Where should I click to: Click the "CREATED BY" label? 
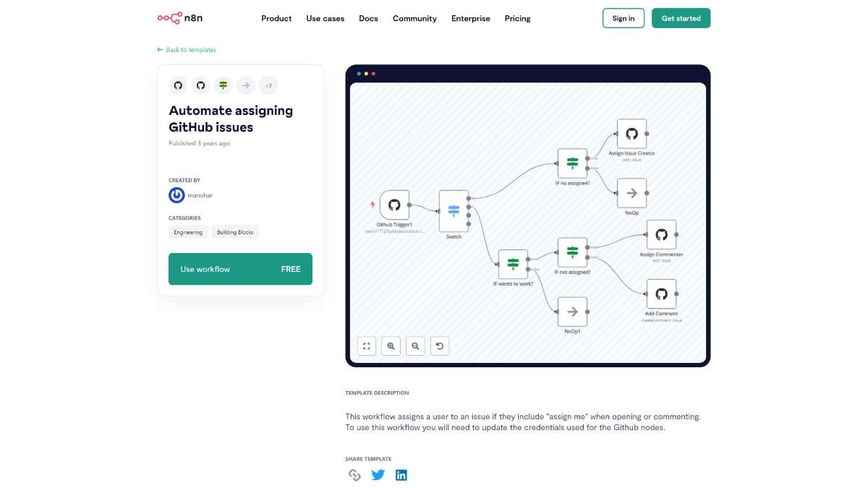(184, 180)
